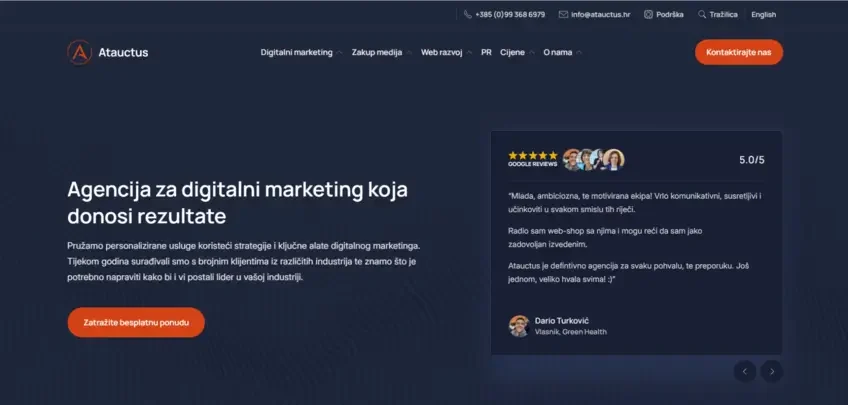
Task: Click the text Vlasnik, Green Health
Action: click(x=571, y=332)
